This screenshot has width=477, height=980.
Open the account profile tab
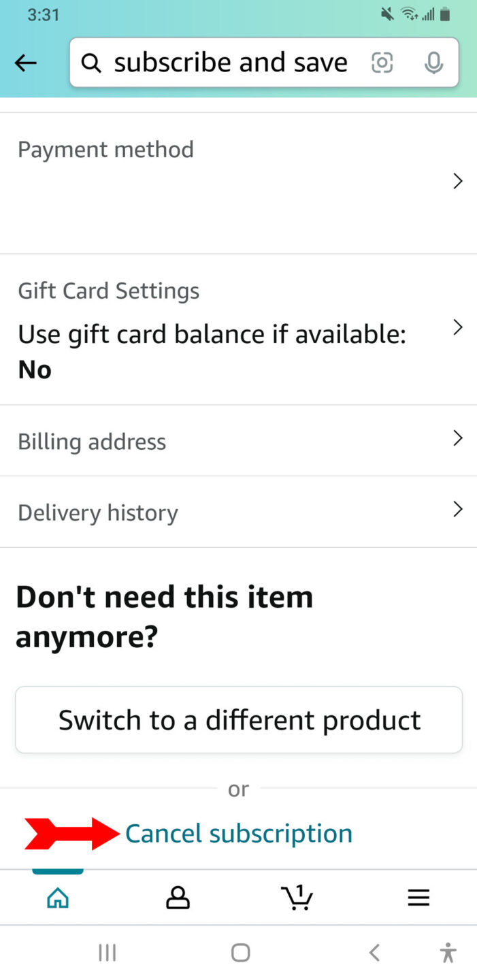tap(178, 898)
